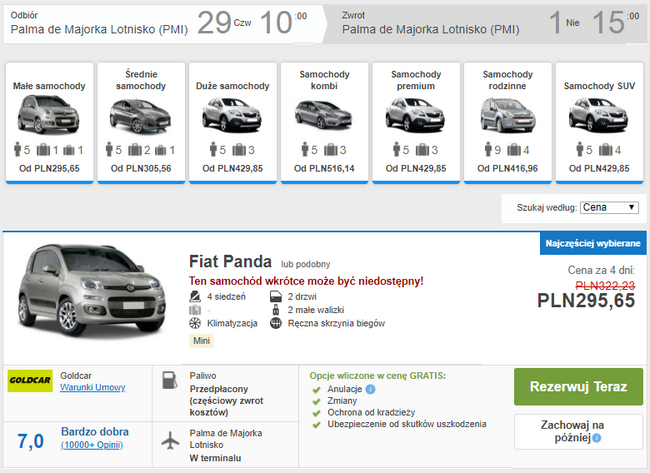Click the return date 1 Nie
The height and width of the screenshot is (473, 650).
[564, 23]
